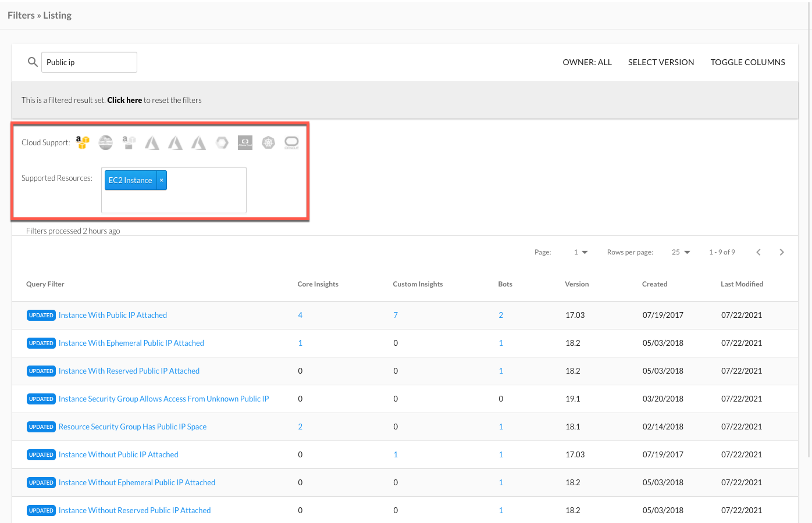Click the Created date 07/19/2017 in first row
The image size is (812, 523).
point(663,315)
